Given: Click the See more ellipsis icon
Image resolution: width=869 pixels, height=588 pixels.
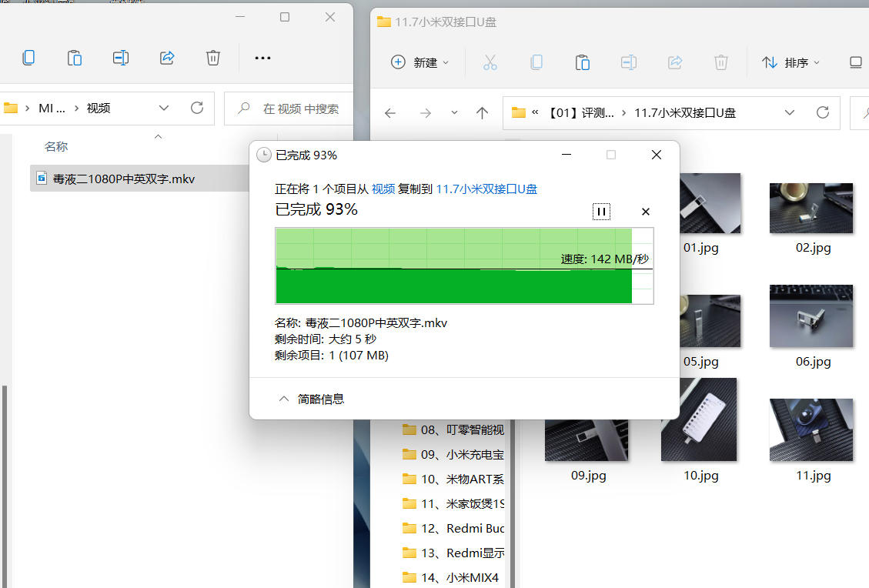Looking at the screenshot, I should point(262,57).
